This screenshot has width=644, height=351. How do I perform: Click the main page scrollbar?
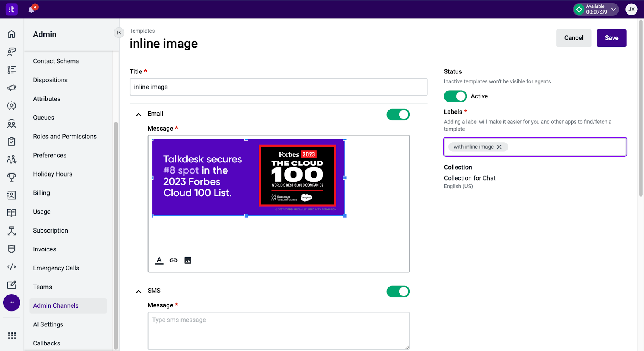click(x=641, y=108)
